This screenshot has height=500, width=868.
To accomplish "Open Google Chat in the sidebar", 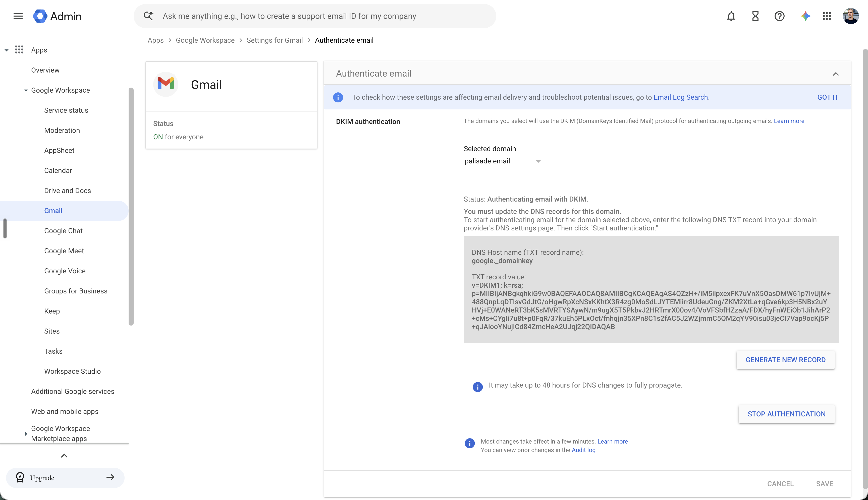I will (x=63, y=231).
